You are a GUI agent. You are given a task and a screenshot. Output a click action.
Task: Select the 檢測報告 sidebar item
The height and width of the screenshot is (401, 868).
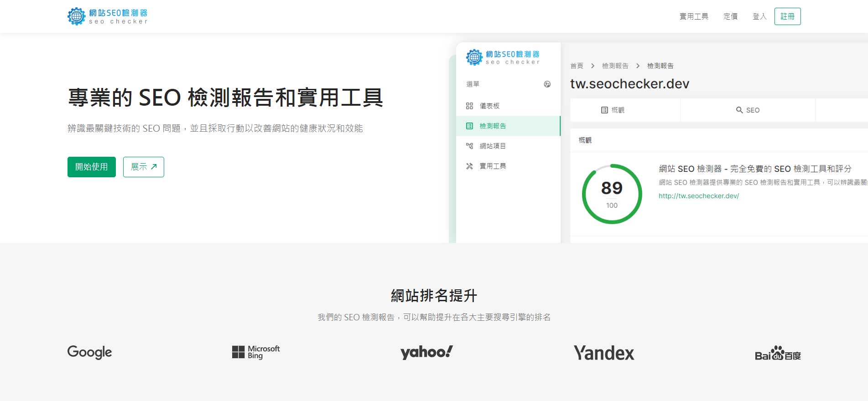tap(493, 126)
